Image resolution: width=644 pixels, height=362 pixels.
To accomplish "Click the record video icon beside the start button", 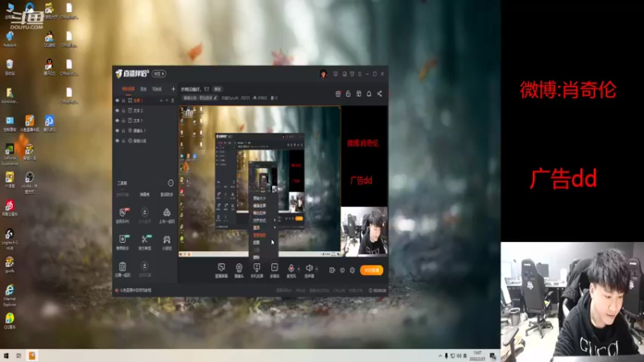I will [332, 270].
